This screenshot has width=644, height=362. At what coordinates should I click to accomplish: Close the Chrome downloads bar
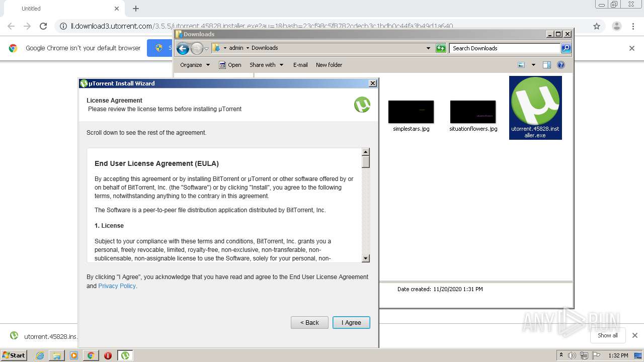[x=635, y=335]
